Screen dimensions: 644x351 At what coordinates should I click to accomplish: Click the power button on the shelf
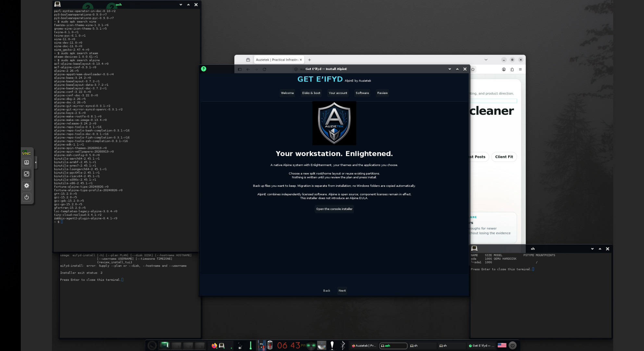[x=513, y=345]
